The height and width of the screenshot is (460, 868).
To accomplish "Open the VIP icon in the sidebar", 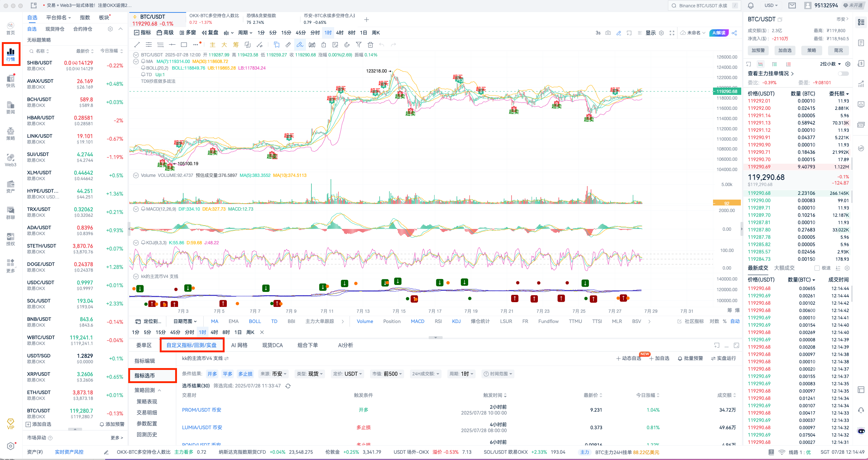I will tap(11, 424).
